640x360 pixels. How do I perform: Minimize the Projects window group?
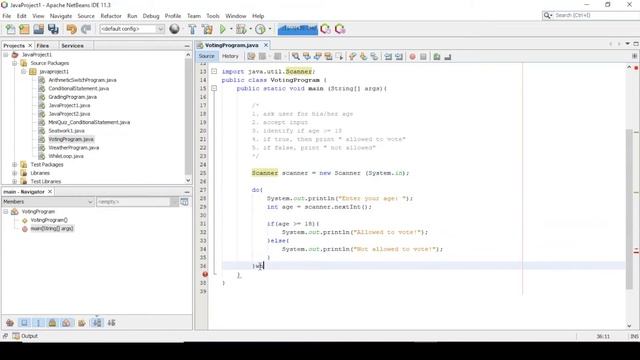click(187, 46)
